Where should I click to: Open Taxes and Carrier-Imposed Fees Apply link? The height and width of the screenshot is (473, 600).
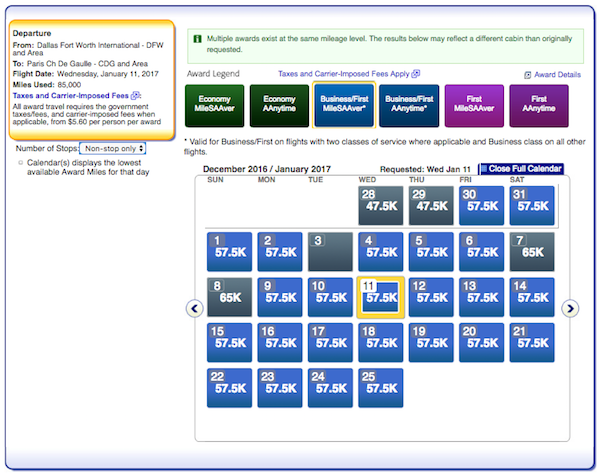tap(344, 74)
